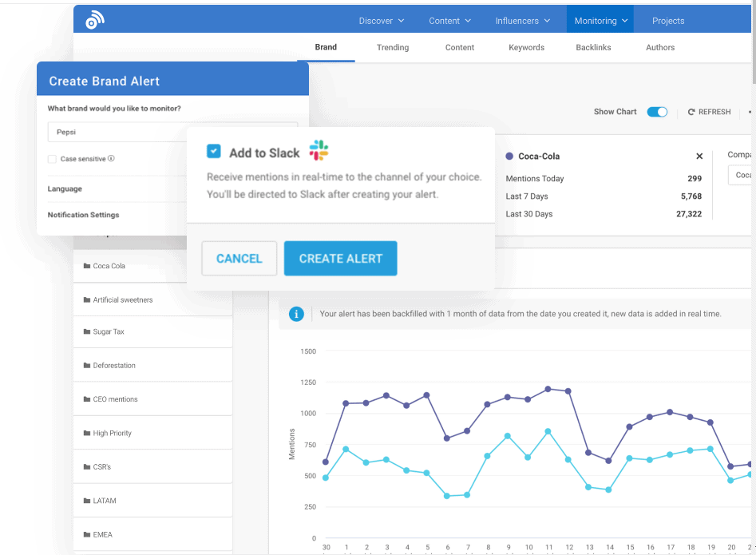756x555 pixels.
Task: Toggle the Show Chart switch off
Action: pyautogui.click(x=657, y=112)
